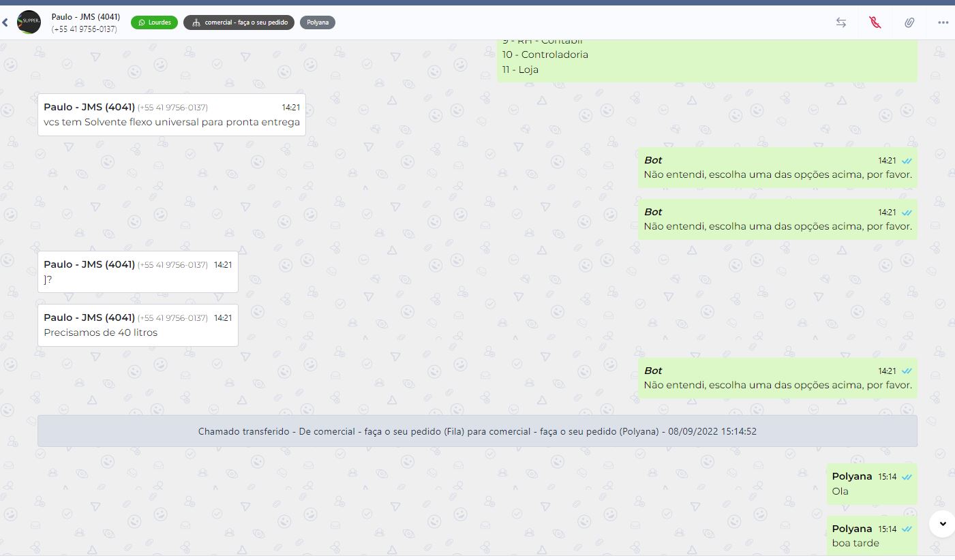The height and width of the screenshot is (560, 955).
Task: Click read-receipt checkmarks on Polyana's 'Ola' message
Action: (x=907, y=477)
